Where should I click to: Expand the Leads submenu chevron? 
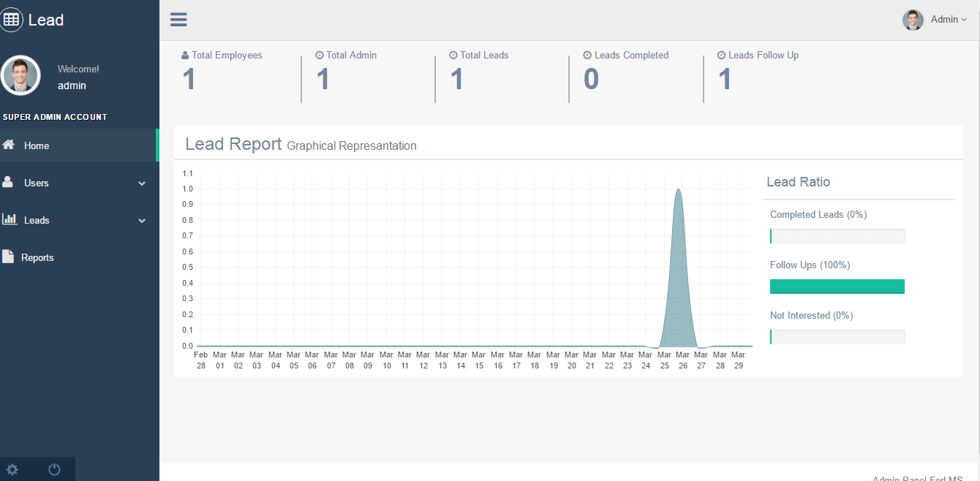tap(142, 221)
